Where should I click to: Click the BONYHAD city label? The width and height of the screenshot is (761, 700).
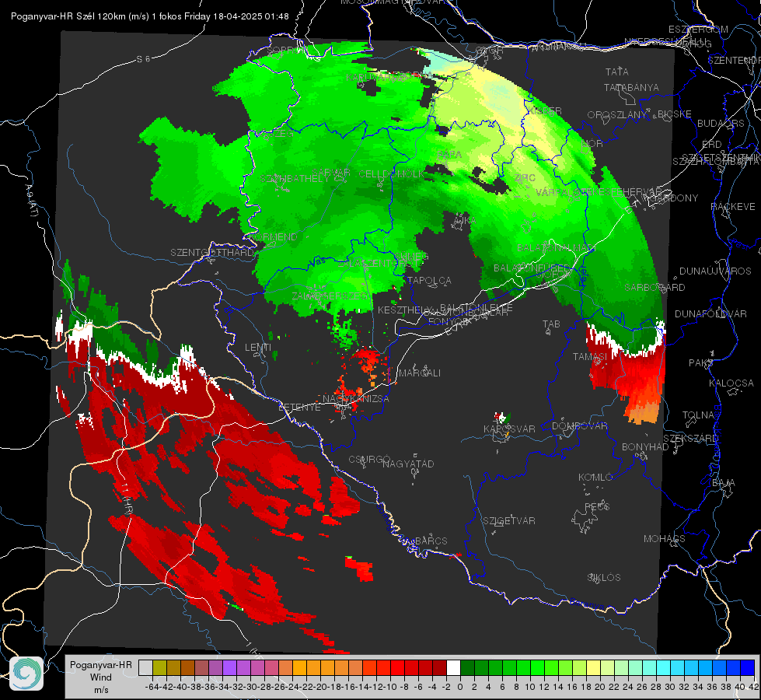(645, 447)
